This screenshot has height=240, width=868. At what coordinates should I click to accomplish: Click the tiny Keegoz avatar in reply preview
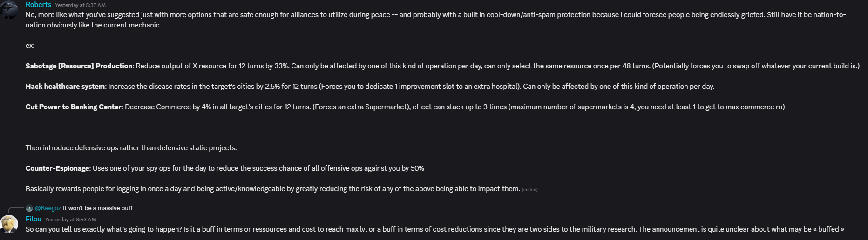(29, 208)
